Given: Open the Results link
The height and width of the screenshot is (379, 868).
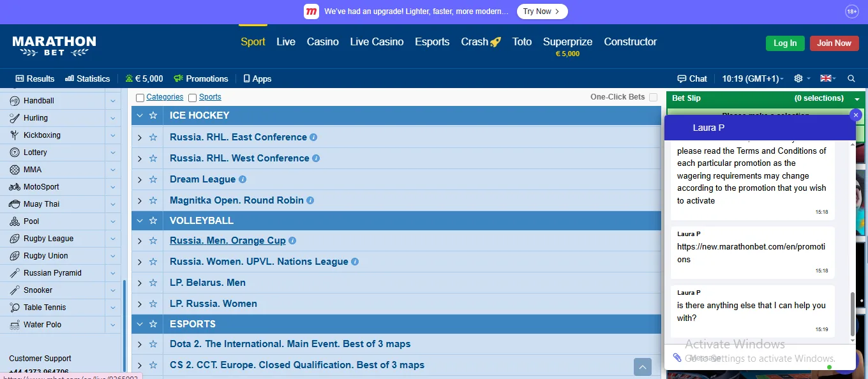Looking at the screenshot, I should point(35,78).
